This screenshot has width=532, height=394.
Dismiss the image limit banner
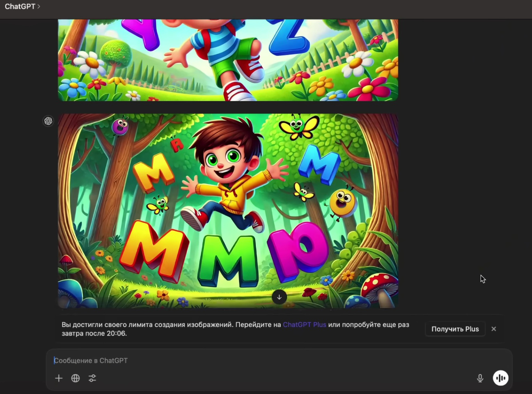click(x=494, y=329)
